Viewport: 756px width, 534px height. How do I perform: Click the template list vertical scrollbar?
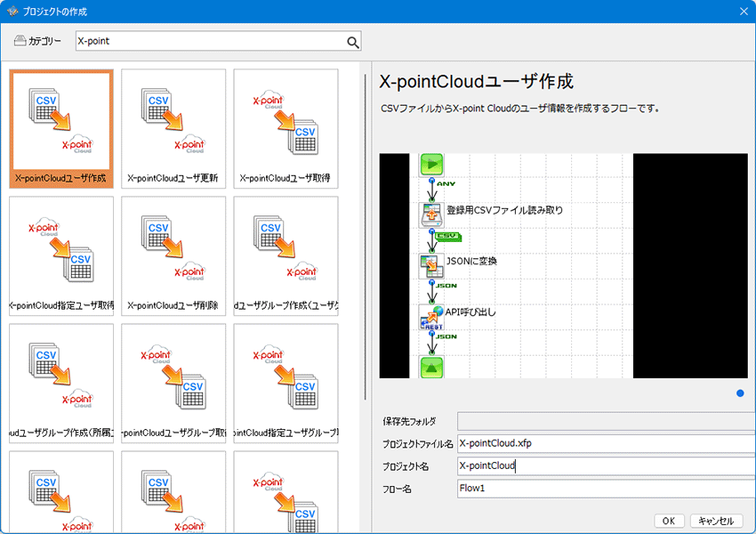coord(365,237)
